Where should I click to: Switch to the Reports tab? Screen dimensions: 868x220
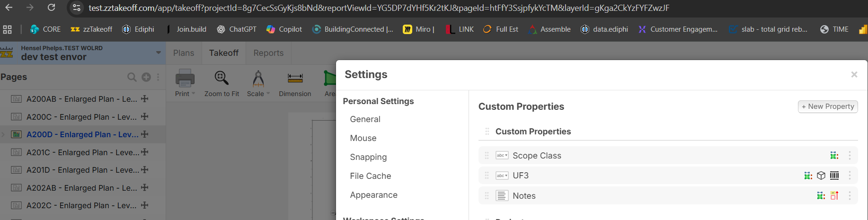(268, 53)
